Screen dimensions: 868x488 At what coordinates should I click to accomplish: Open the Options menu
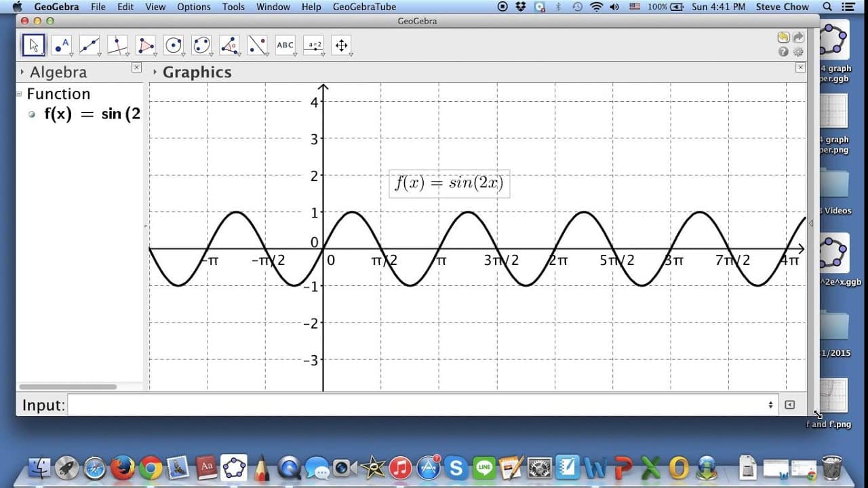tap(194, 7)
